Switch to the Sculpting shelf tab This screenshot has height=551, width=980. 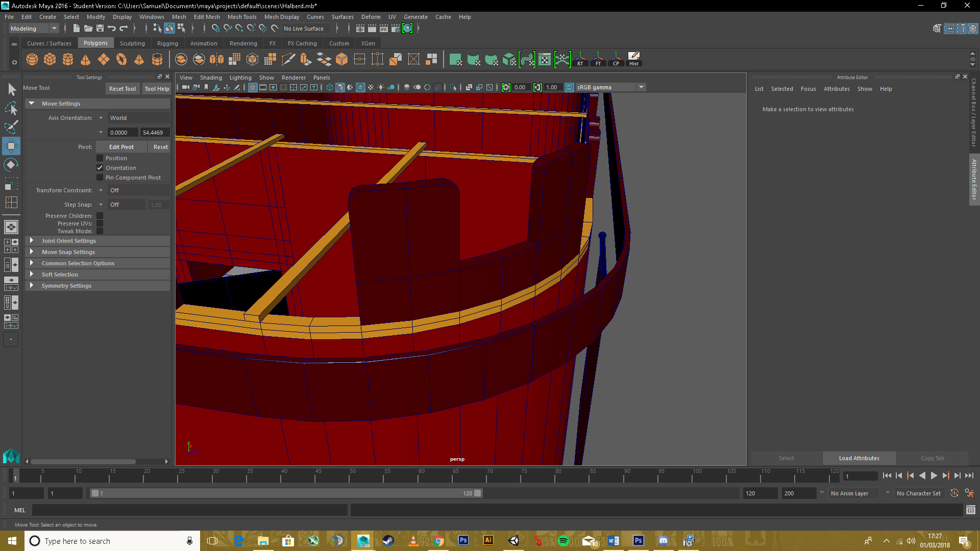pos(132,43)
